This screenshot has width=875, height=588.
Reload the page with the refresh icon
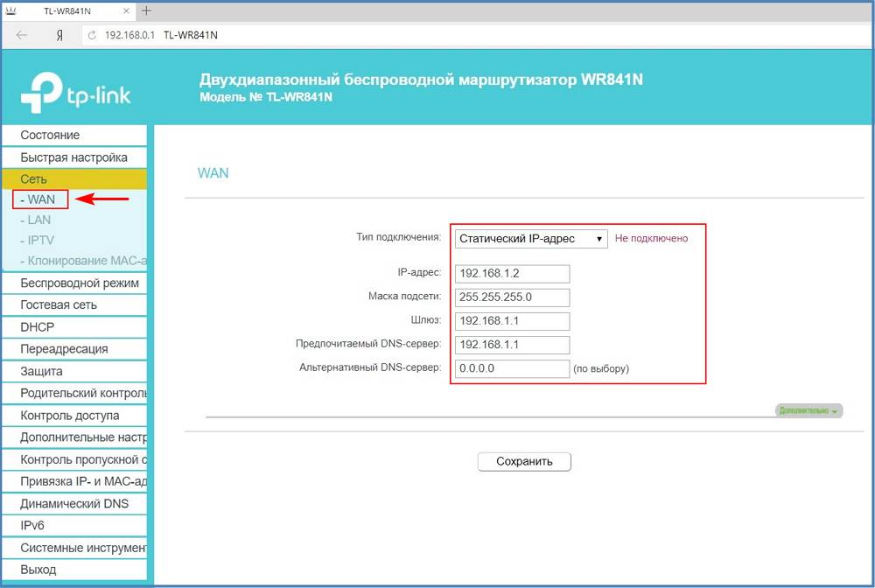pos(91,35)
